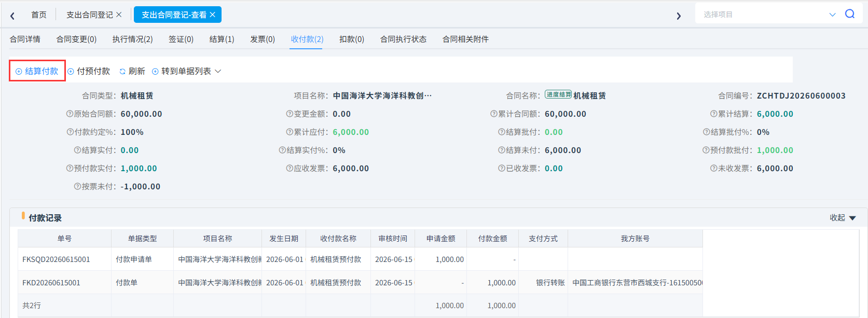Click help icon beside 原始合同额
The height and width of the screenshot is (318, 868).
point(70,114)
